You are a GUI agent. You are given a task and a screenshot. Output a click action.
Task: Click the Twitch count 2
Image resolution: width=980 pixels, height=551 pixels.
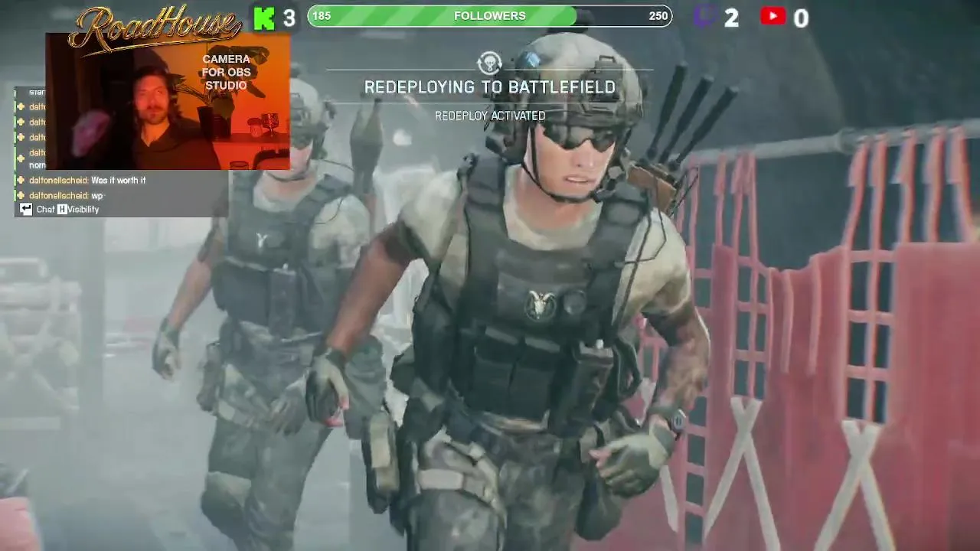[732, 18]
